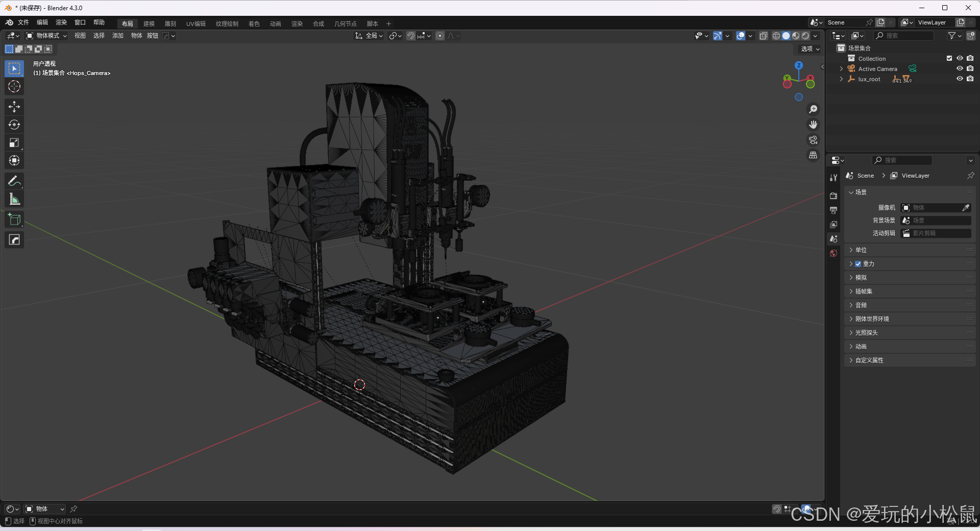Switch to the UV编辑 workspace tab
Image resolution: width=980 pixels, height=531 pixels.
pos(196,23)
